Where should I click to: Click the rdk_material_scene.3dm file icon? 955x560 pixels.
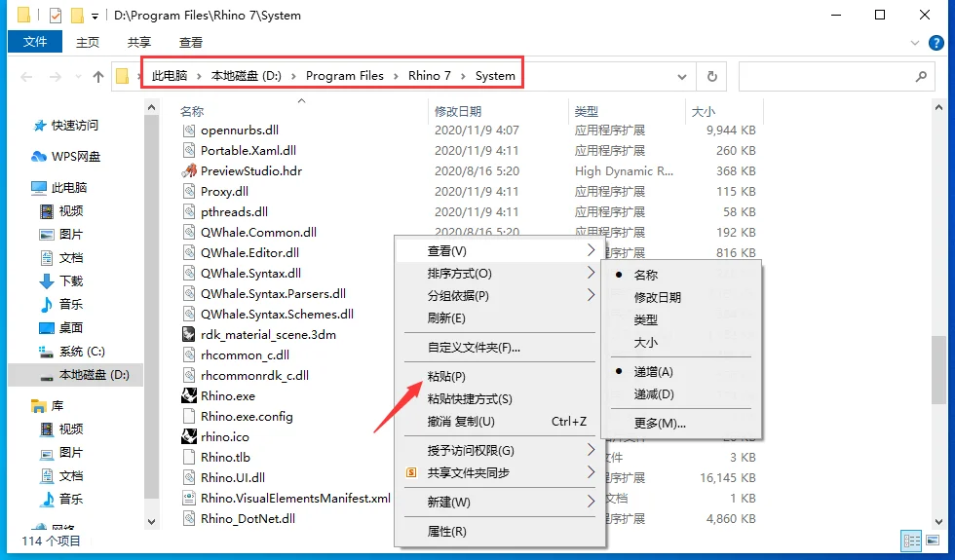tap(189, 334)
